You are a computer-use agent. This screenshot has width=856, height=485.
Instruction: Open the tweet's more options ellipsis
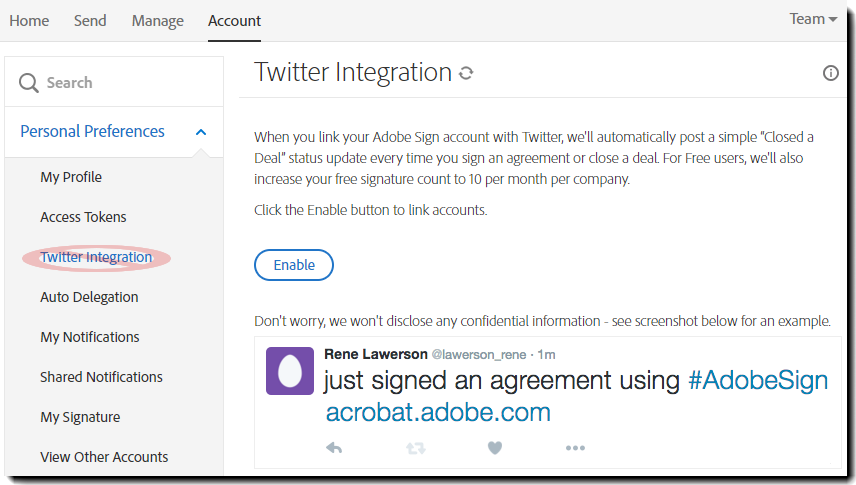pos(575,448)
